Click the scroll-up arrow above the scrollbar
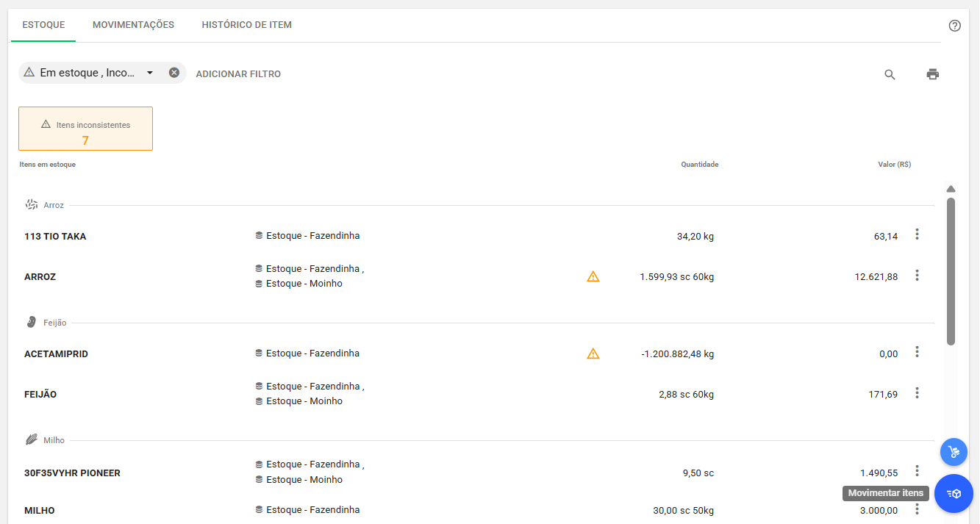The height and width of the screenshot is (524, 980). click(951, 189)
